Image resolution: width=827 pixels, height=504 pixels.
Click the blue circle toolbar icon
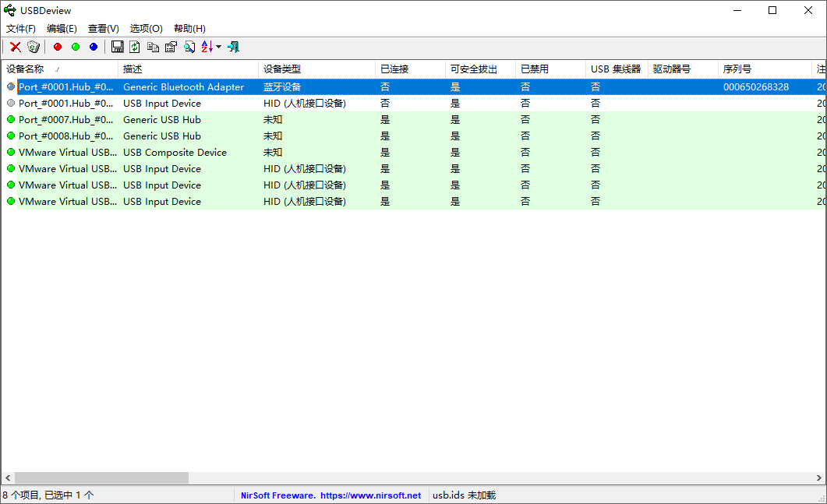click(94, 47)
